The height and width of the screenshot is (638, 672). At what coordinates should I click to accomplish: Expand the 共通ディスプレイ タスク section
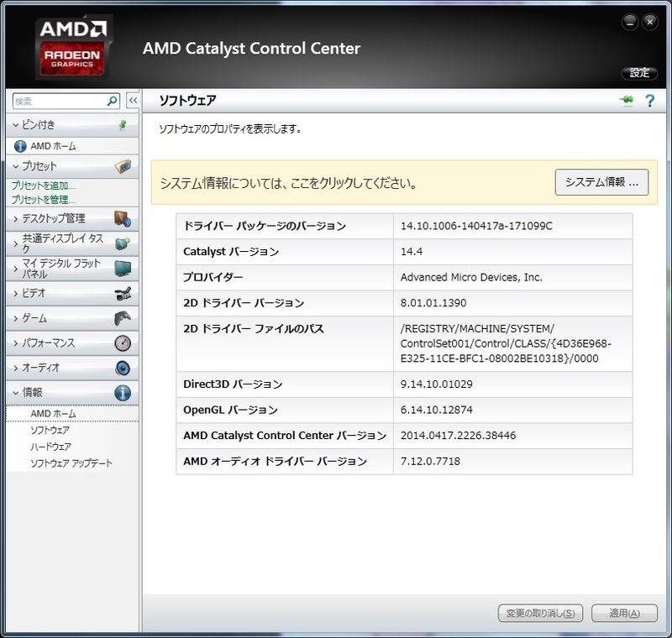[x=16, y=243]
